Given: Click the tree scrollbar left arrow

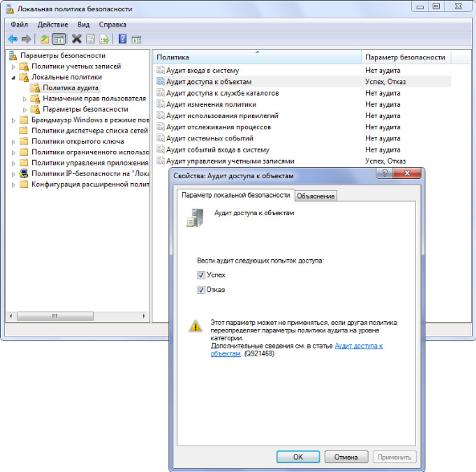Looking at the screenshot, I should [x=11, y=316].
